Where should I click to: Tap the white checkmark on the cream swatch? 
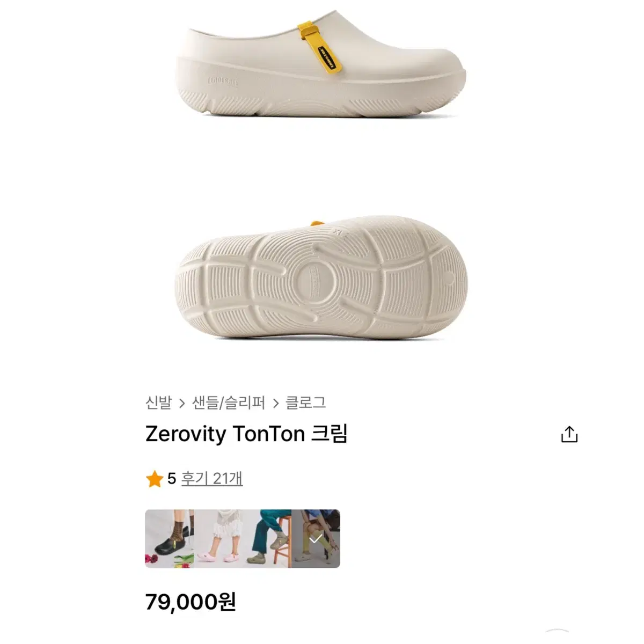coord(316,538)
